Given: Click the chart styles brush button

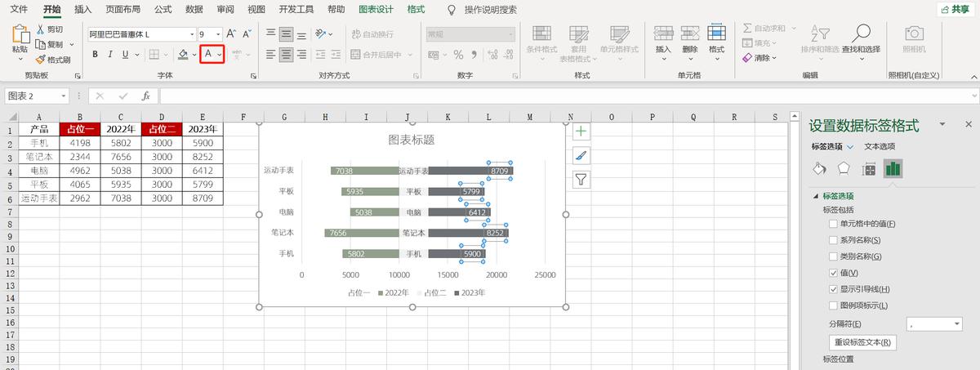Looking at the screenshot, I should tap(581, 155).
